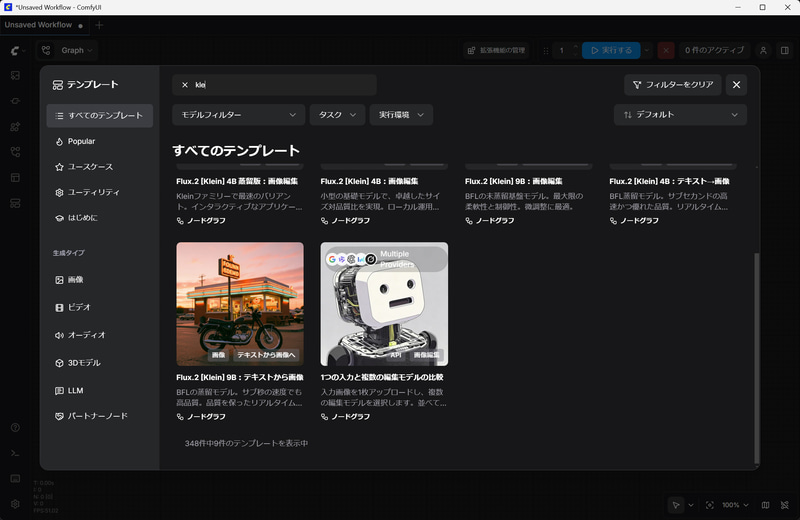Select the ユーティリティ category

pos(99,192)
